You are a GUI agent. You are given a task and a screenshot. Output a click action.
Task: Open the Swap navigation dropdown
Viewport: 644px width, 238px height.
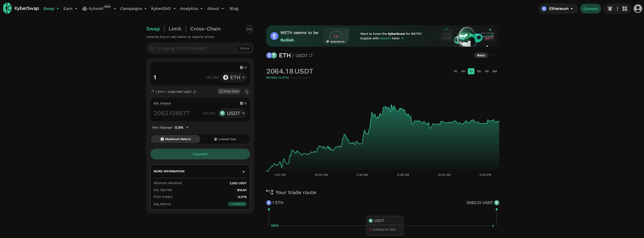click(51, 9)
